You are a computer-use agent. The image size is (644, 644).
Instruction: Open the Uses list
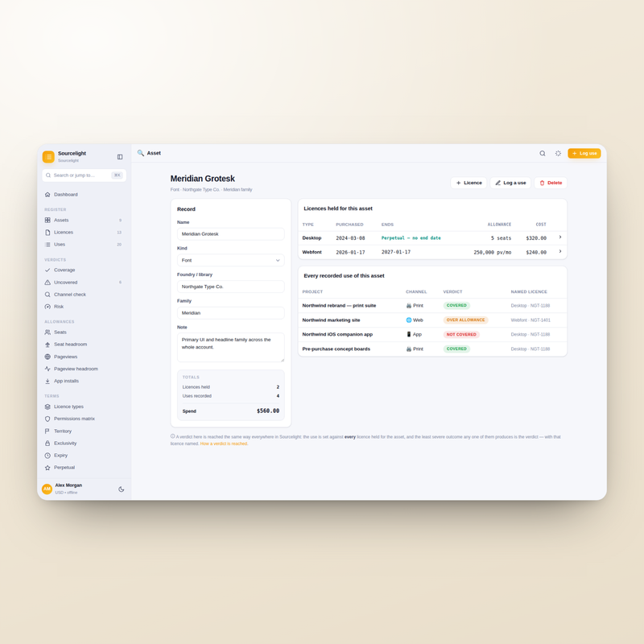coord(85,245)
